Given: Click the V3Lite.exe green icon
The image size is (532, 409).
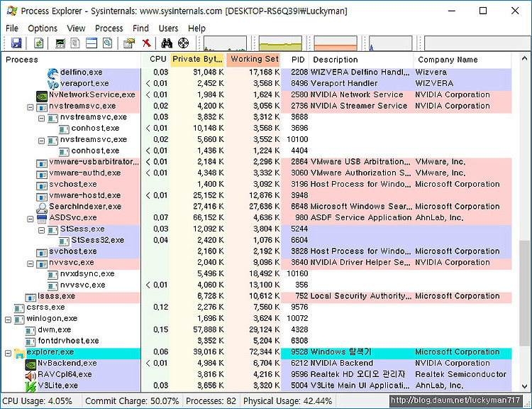Looking at the screenshot, I should pos(31,386).
